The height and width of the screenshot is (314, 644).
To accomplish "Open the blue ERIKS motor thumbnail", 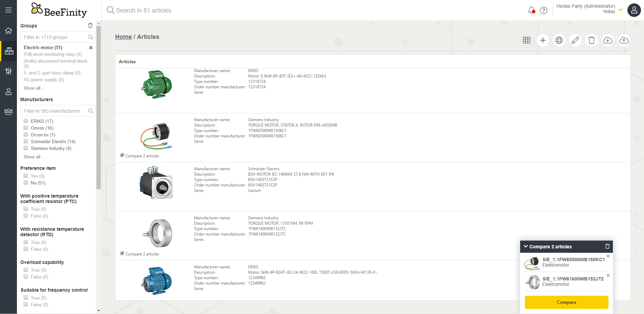I will coord(156,281).
